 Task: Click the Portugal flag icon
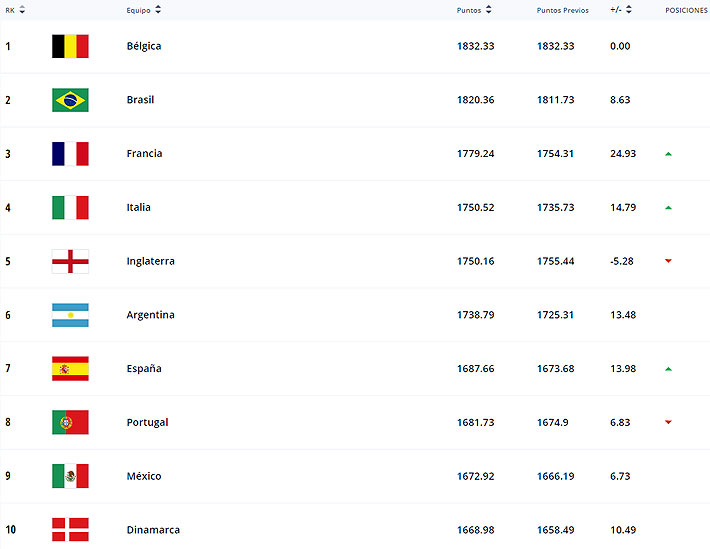[70, 422]
